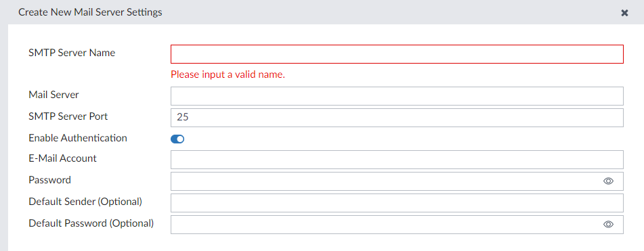This screenshot has height=251, width=644.
Task: Click into the Mail Server text field
Action: tap(397, 96)
